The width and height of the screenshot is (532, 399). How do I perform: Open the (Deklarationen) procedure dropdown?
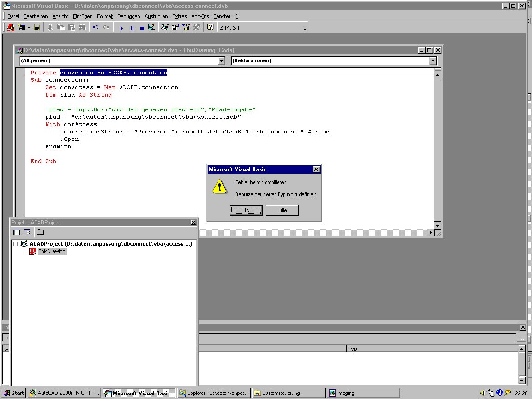[x=433, y=61]
